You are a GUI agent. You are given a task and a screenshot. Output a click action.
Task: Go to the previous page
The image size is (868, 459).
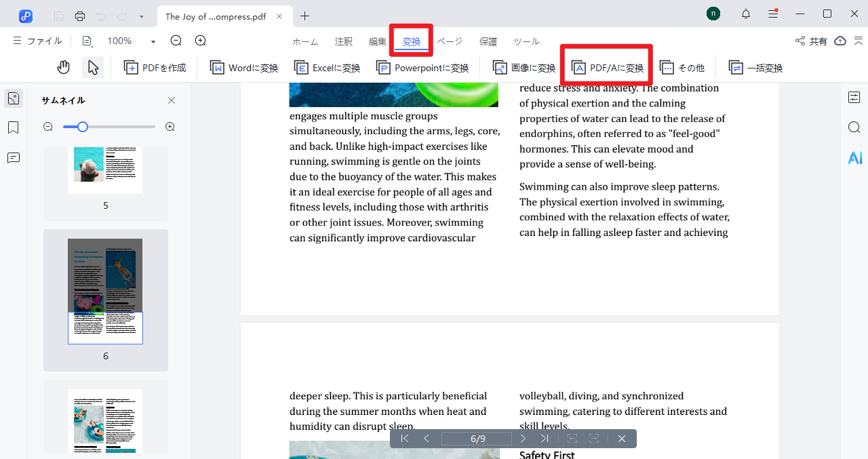click(x=427, y=439)
